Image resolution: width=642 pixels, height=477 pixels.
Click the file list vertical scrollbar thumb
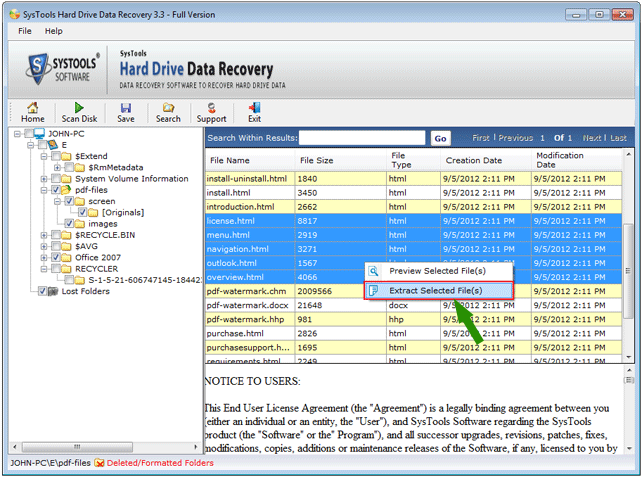[628, 271]
